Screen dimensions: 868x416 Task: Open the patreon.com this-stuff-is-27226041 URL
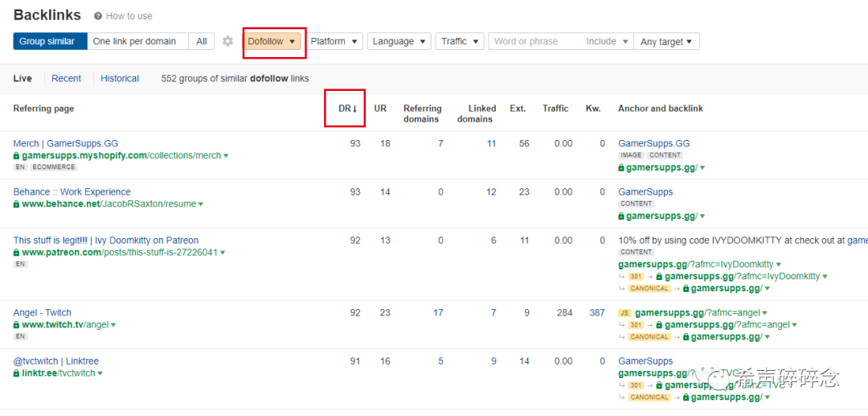coord(120,252)
